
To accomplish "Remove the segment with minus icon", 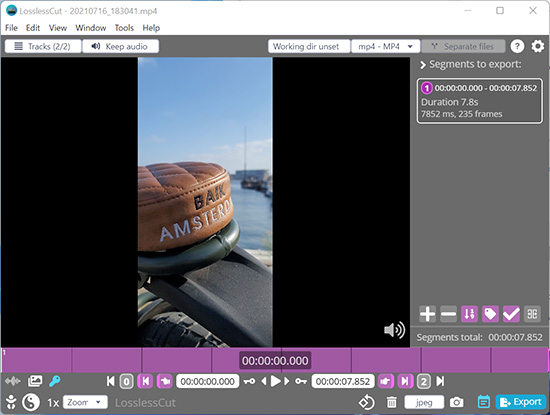I will coord(448,314).
